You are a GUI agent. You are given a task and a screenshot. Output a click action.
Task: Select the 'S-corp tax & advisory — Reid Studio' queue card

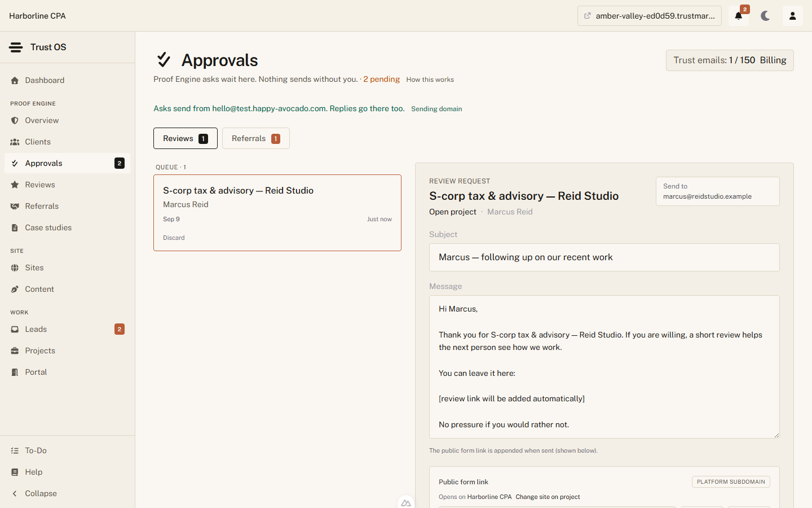click(277, 213)
